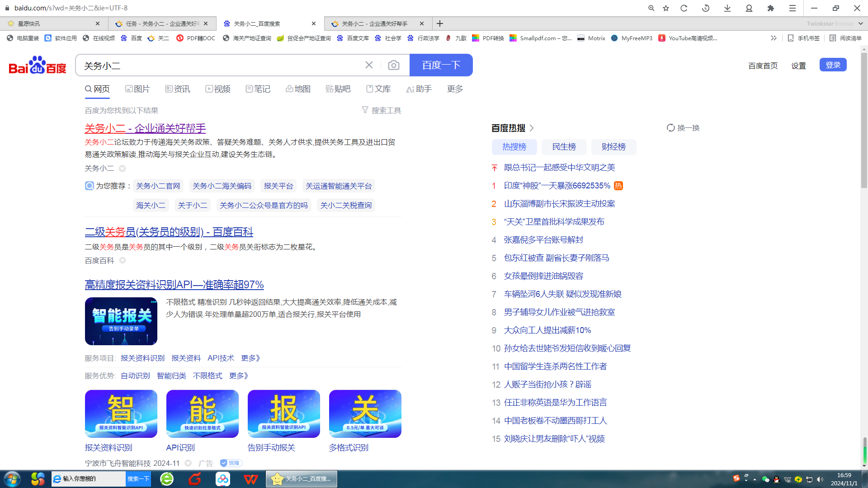Open a new tab with the plus button
Screen dimensions: 868x488
coord(440,23)
